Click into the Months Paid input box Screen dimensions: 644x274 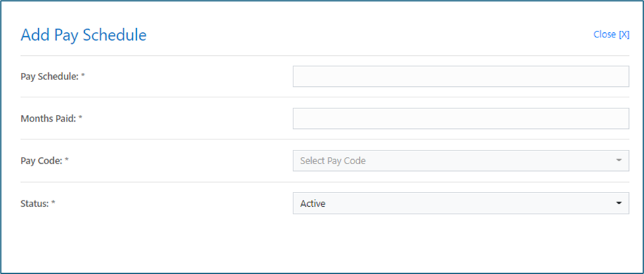pyautogui.click(x=461, y=118)
